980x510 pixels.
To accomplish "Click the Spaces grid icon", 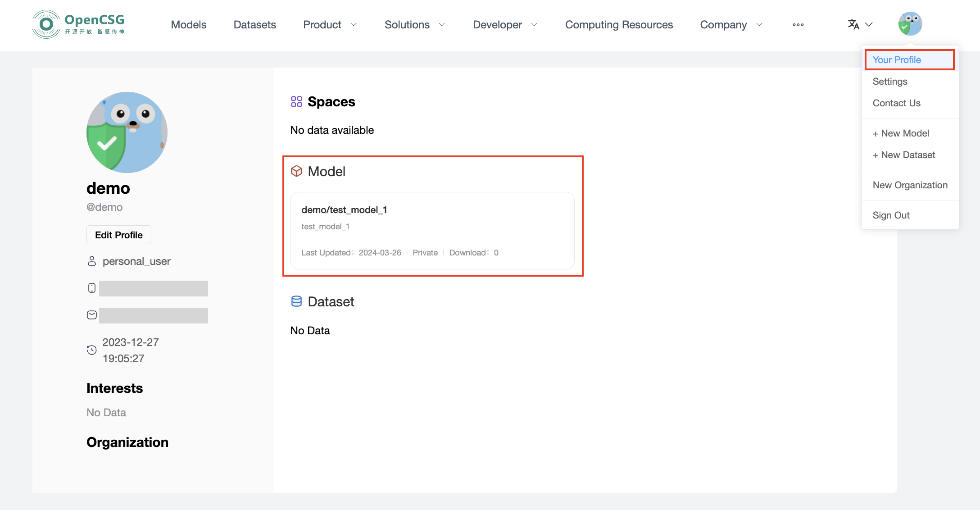I will click(x=296, y=101).
